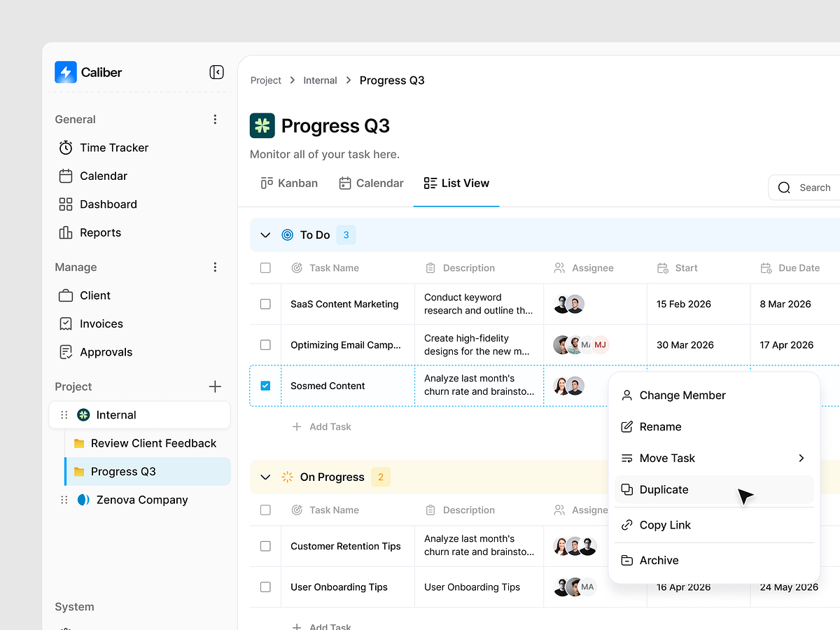The height and width of the screenshot is (630, 840).
Task: Click the Approvals document icon
Action: coord(66,352)
